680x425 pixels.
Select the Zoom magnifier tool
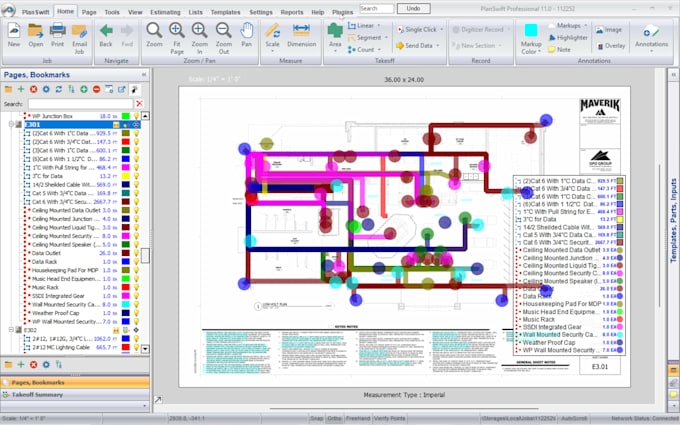point(154,35)
